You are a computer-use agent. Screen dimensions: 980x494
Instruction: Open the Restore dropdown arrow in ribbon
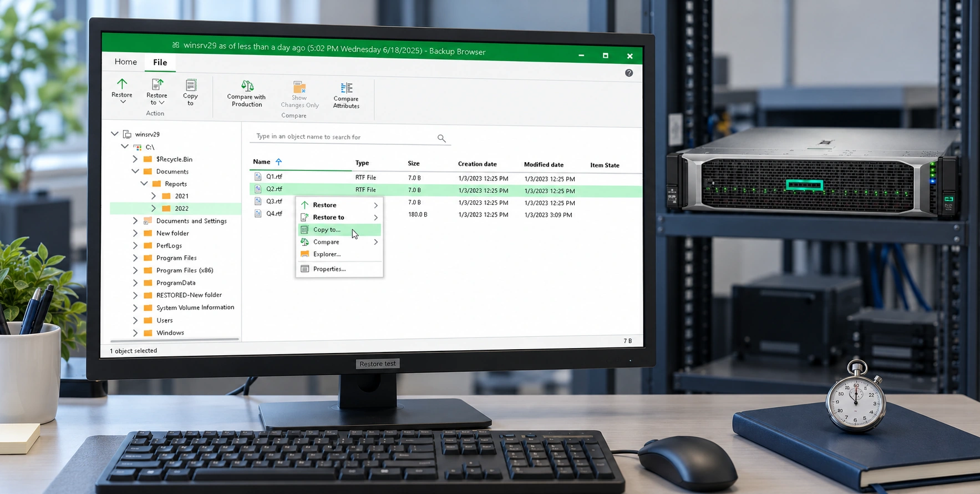pos(123,102)
